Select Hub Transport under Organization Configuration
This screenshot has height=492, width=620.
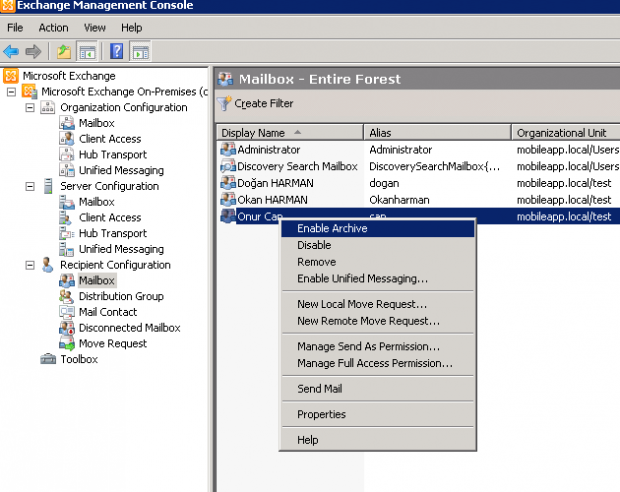(x=113, y=155)
